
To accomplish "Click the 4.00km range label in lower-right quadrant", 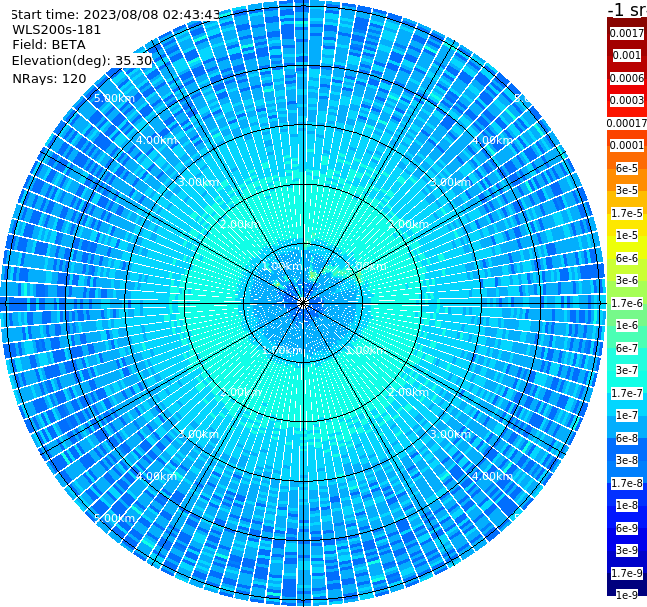I will (x=493, y=476).
